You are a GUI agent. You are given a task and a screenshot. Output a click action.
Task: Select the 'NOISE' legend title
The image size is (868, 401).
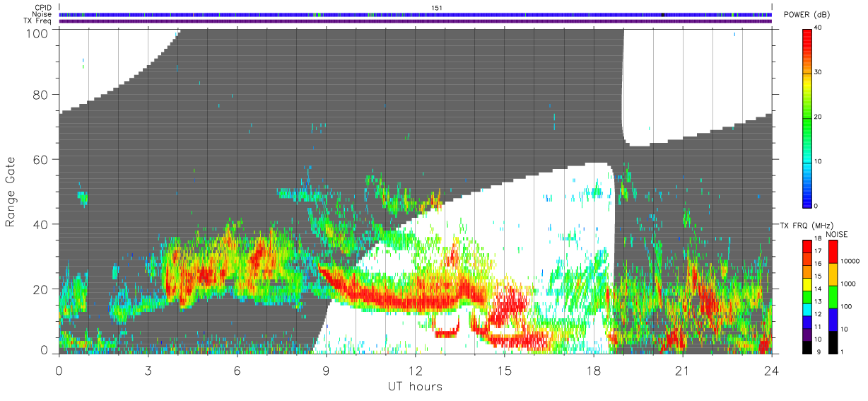click(836, 234)
